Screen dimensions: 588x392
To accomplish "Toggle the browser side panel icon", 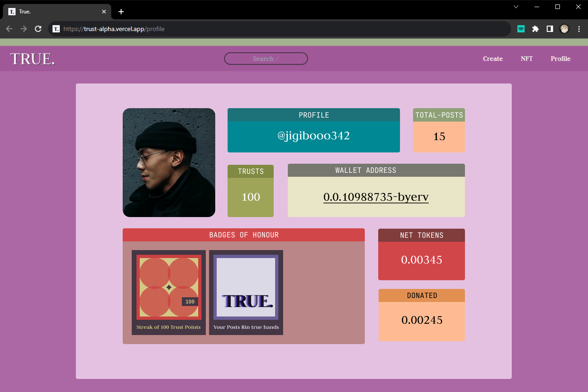I will tap(550, 29).
